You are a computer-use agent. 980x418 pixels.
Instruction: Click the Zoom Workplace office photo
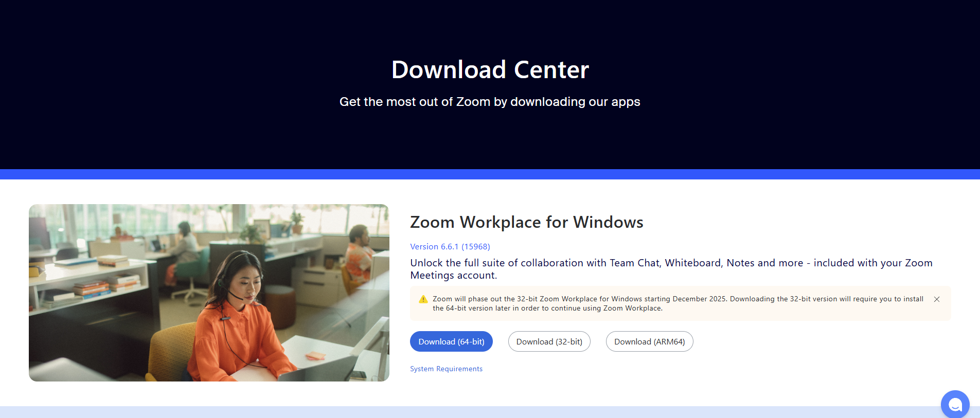coord(209,293)
